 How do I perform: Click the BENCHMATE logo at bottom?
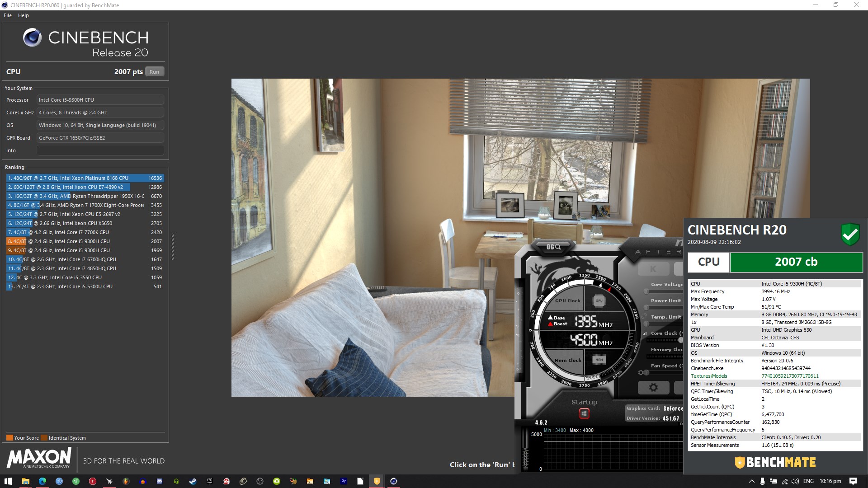click(x=775, y=462)
